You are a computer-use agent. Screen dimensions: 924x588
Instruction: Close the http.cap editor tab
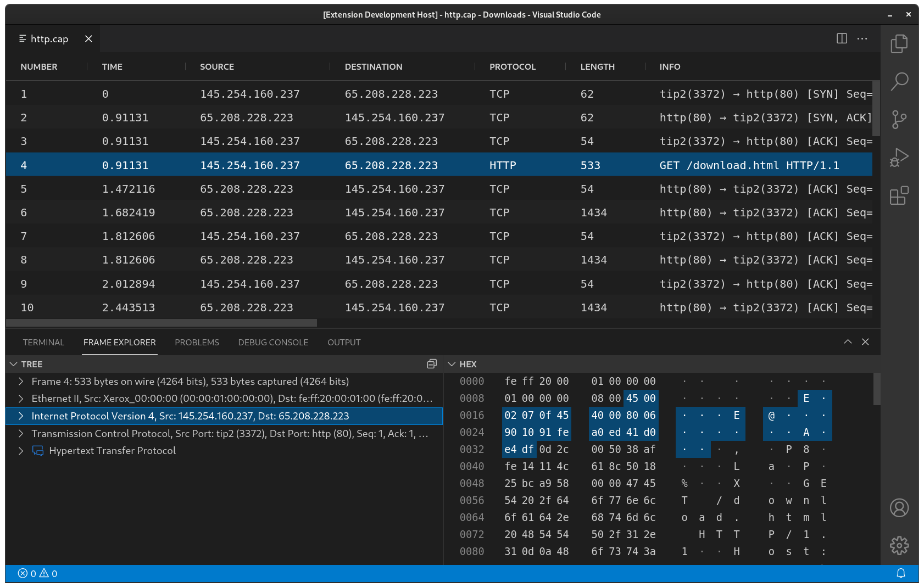pyautogui.click(x=88, y=38)
